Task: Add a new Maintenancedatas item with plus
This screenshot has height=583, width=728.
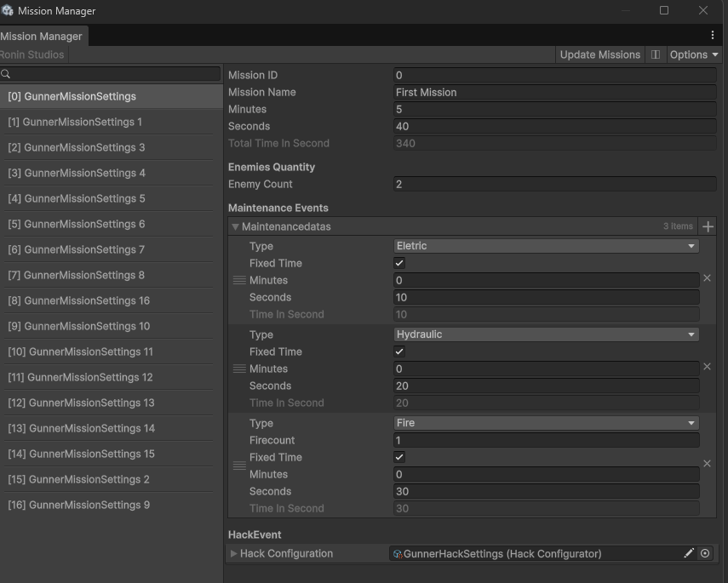Action: click(x=708, y=226)
